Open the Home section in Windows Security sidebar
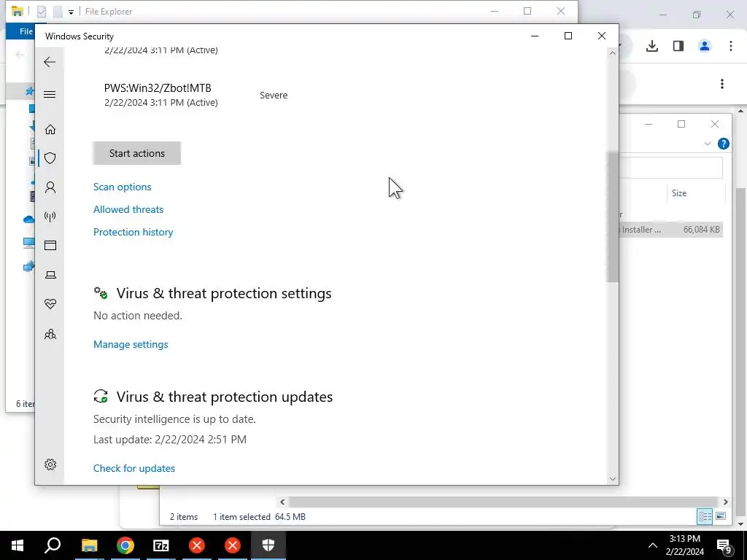Screen dimensions: 747x560 coord(50,130)
